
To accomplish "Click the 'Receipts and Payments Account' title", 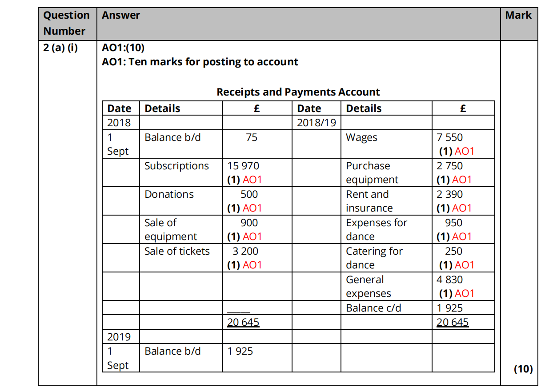I will click(298, 92).
